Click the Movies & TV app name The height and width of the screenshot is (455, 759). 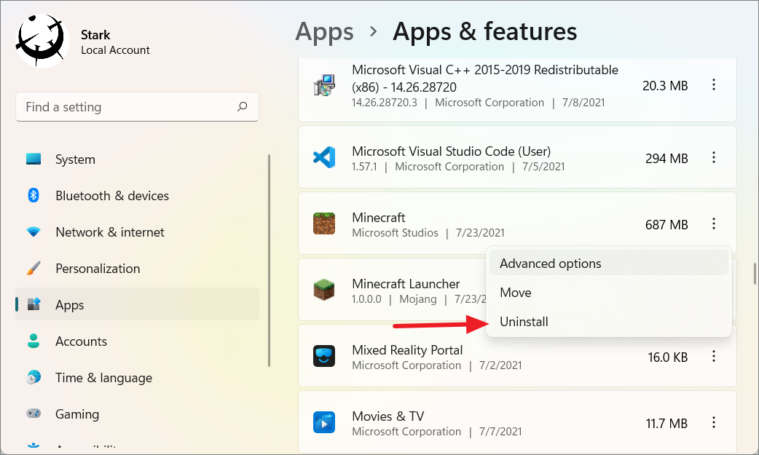click(x=388, y=416)
